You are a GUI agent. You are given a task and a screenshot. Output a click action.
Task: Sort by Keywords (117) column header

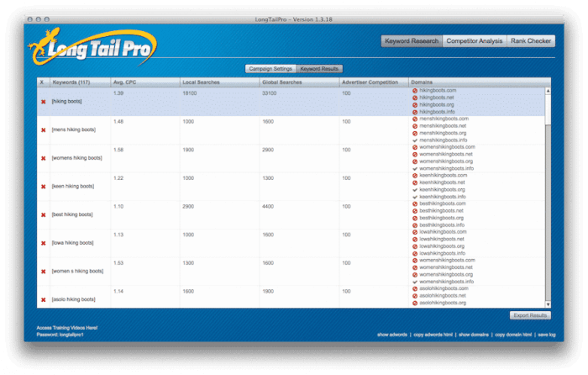pos(80,82)
